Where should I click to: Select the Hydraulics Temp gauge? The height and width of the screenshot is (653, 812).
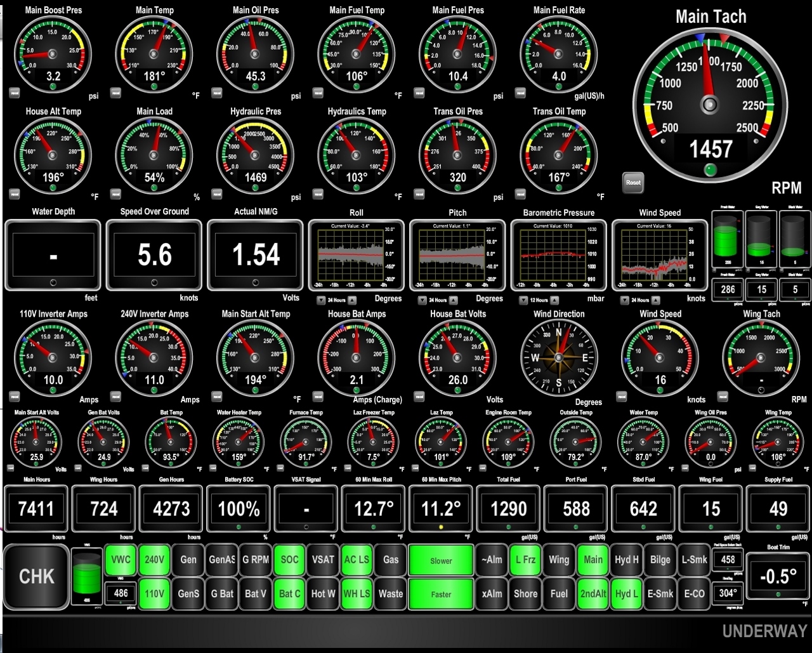coord(357,155)
